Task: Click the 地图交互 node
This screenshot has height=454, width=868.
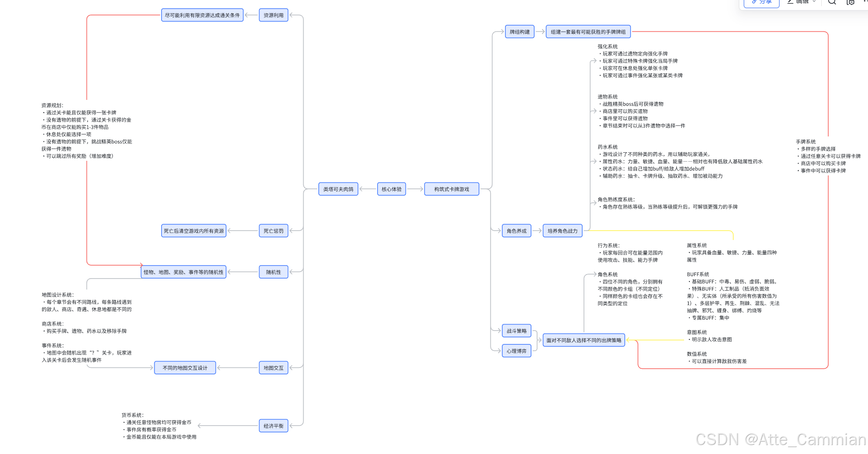Action: coord(273,368)
